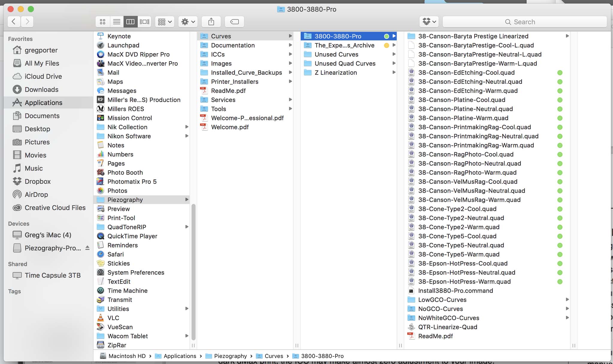Select Downloads in the Favorites sidebar
This screenshot has width=613, height=364.
pos(41,89)
